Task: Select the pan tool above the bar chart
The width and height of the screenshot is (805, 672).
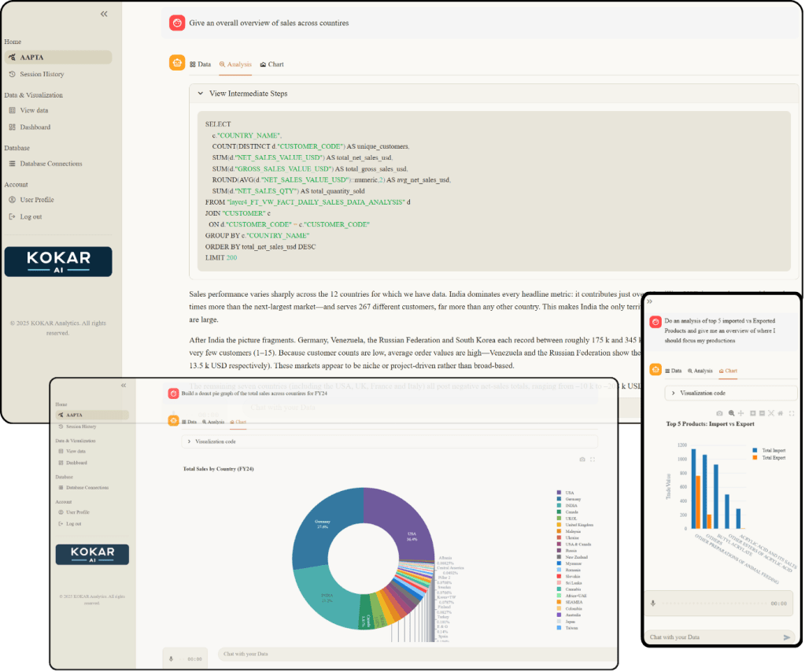Action: tap(740, 412)
